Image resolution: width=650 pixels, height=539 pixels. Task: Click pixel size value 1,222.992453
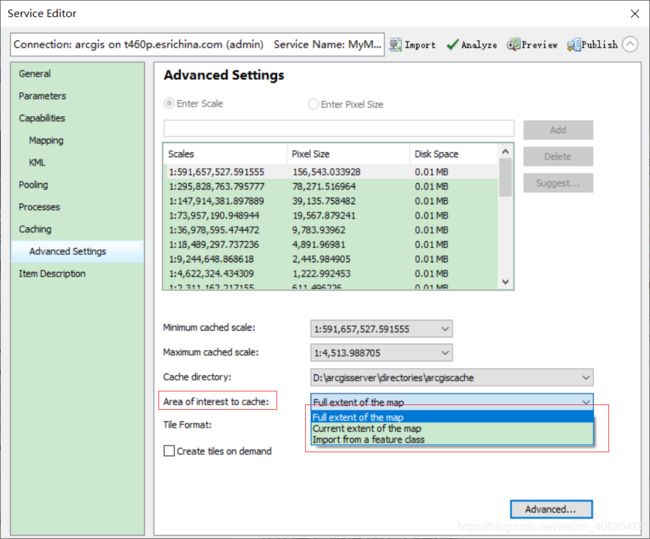321,274
